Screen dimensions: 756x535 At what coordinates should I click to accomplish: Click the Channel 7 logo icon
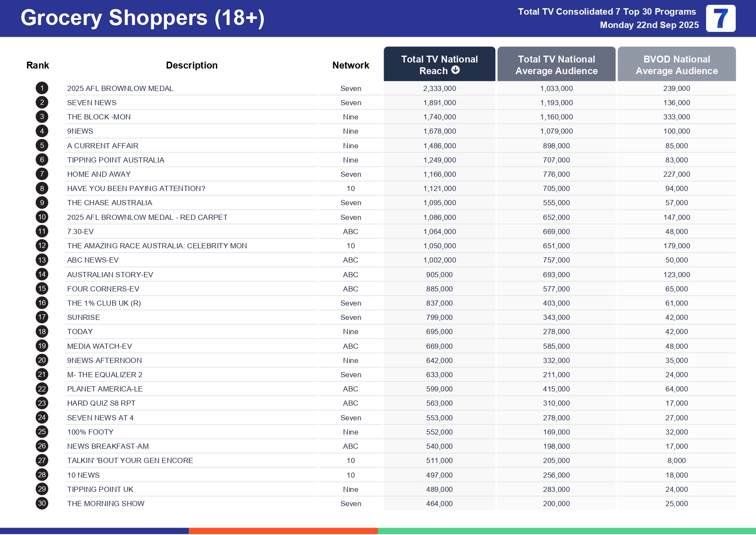(x=720, y=19)
